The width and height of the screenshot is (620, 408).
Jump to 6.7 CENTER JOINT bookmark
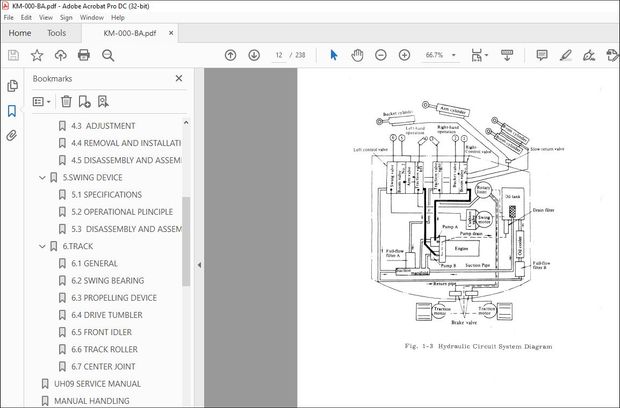[x=103, y=367]
